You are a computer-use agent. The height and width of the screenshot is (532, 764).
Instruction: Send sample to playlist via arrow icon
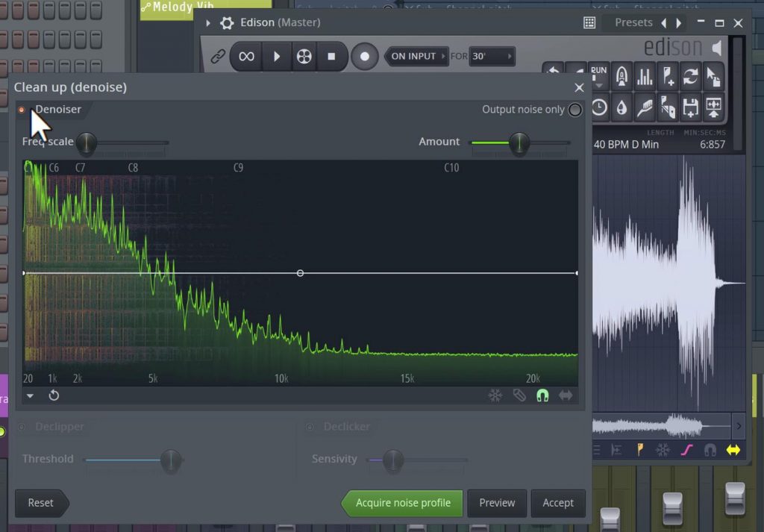tap(713, 107)
